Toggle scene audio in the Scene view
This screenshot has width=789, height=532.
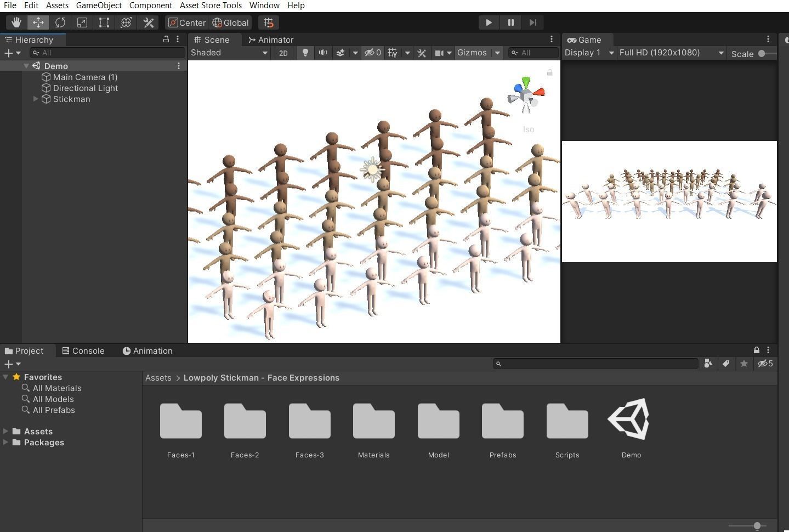[323, 53]
